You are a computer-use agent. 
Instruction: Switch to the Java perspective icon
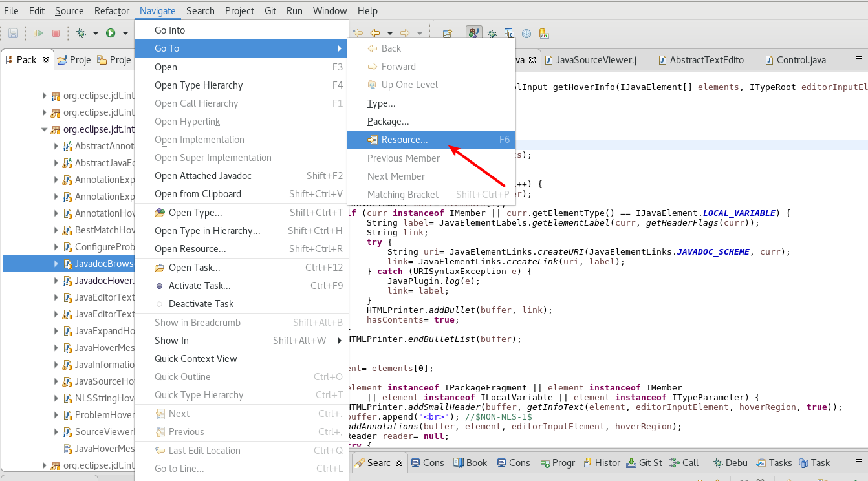[x=474, y=33]
